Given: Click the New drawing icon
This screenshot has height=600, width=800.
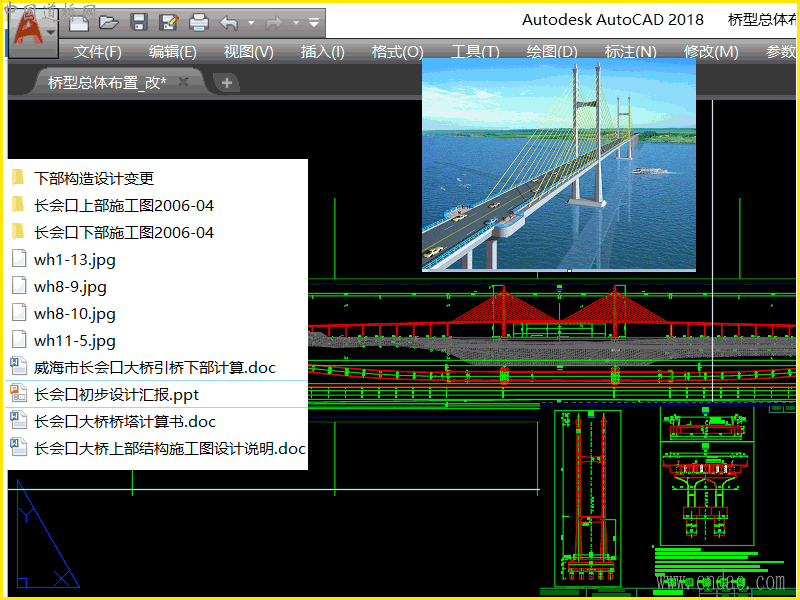Looking at the screenshot, I should [79, 21].
